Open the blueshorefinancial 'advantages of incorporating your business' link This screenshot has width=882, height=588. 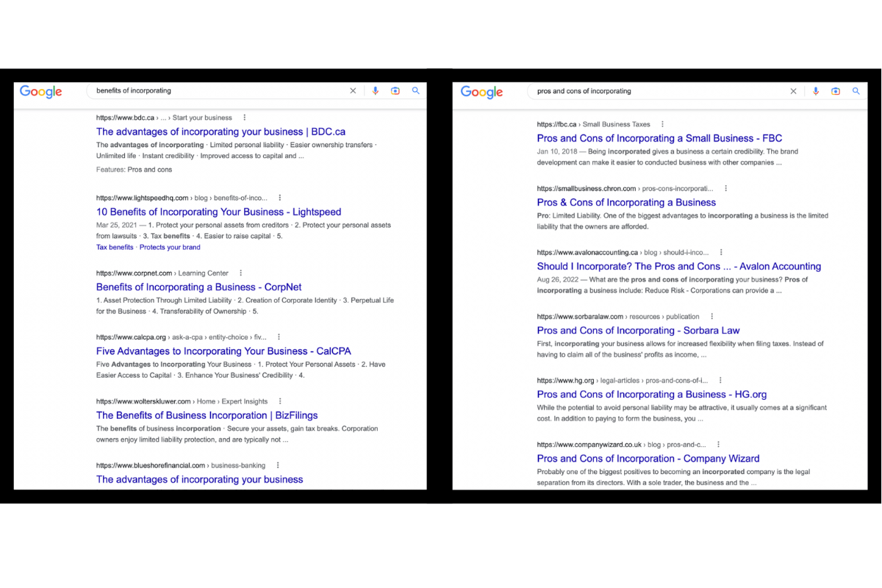(x=199, y=479)
